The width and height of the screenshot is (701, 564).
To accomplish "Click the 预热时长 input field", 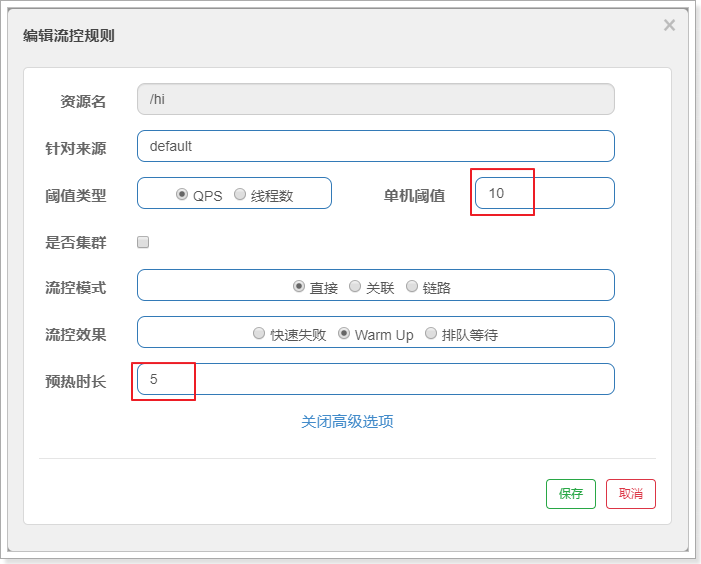I will click(375, 379).
